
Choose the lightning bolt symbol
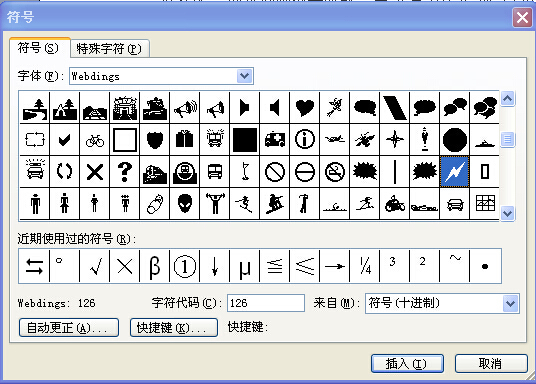[x=455, y=171]
